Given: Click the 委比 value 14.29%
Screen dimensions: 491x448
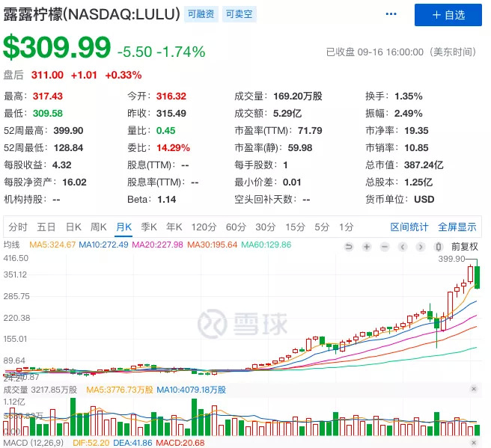Looking at the screenshot, I should click(173, 147).
